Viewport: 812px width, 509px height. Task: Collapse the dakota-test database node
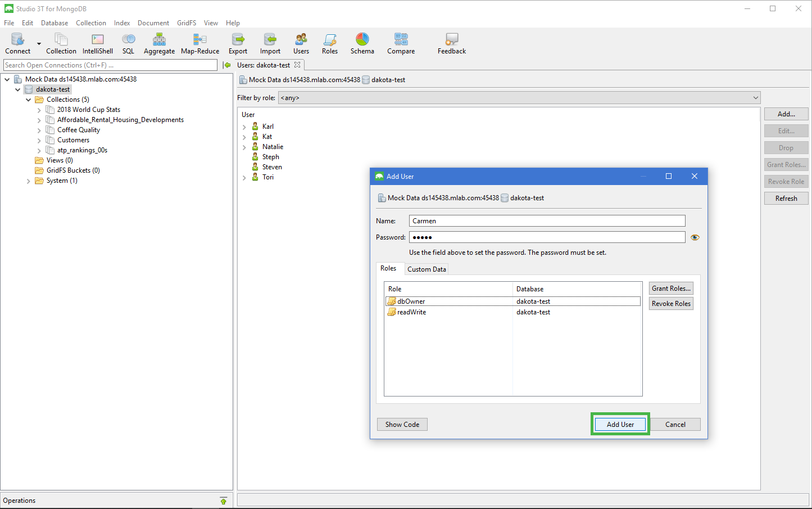18,89
